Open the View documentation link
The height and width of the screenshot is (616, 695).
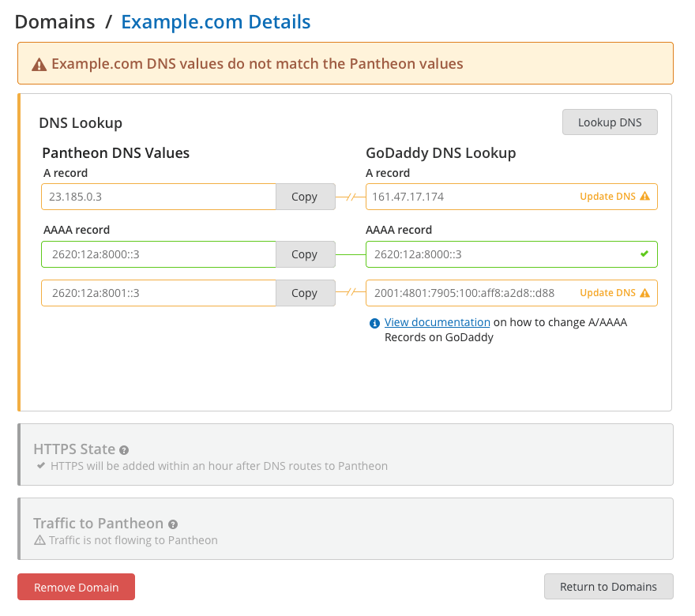point(437,322)
